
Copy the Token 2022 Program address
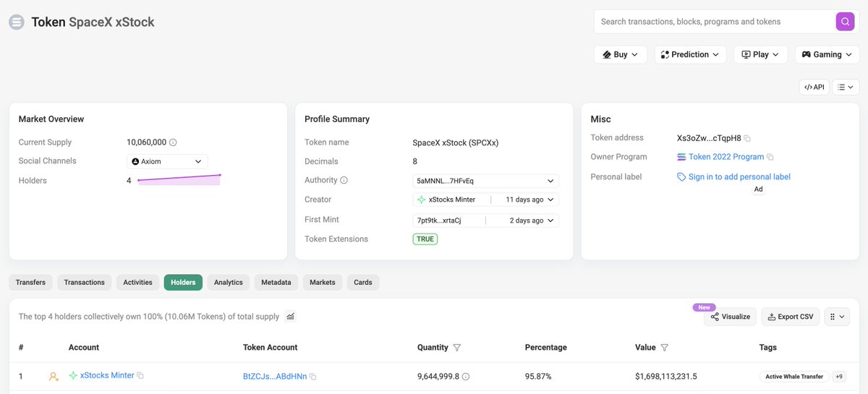coord(770,157)
